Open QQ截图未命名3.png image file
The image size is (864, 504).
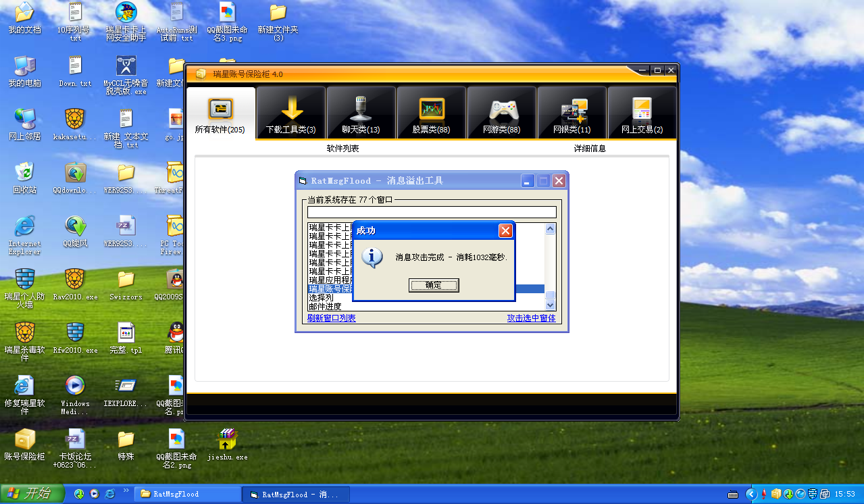point(227,22)
